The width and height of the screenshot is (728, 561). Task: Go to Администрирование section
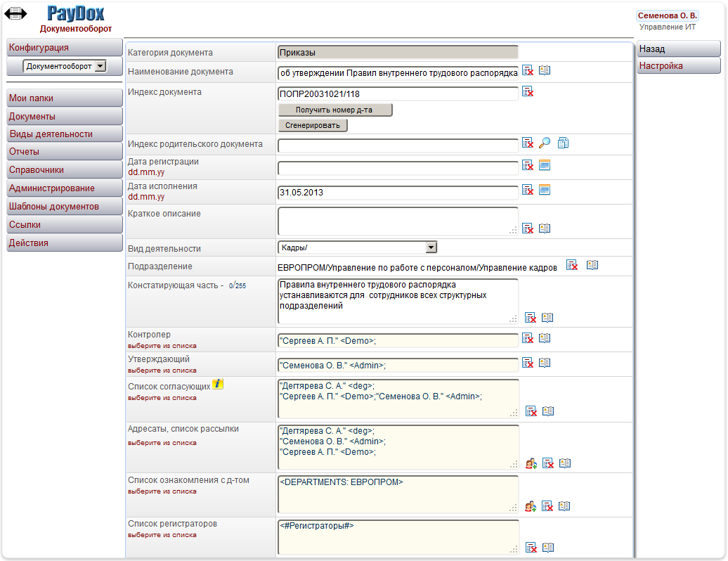click(x=64, y=188)
